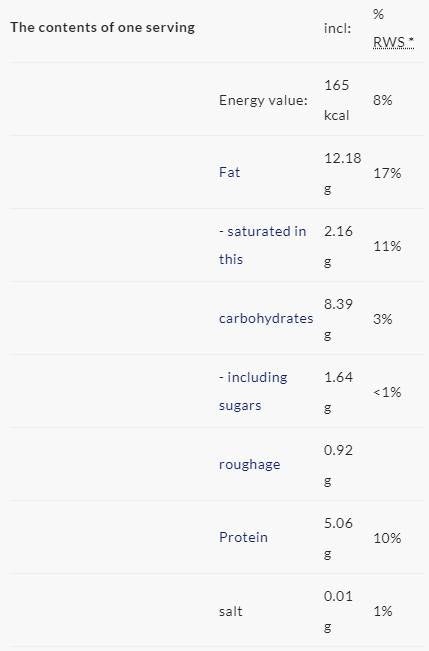The image size is (429, 651).
Task: Open the carbohydrates link
Action: pos(266,318)
